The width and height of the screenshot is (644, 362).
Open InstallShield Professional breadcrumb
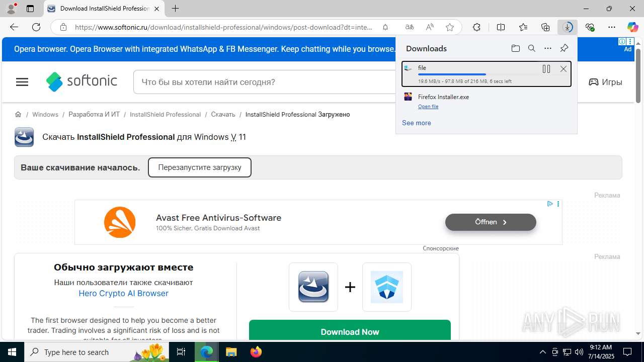pos(165,114)
